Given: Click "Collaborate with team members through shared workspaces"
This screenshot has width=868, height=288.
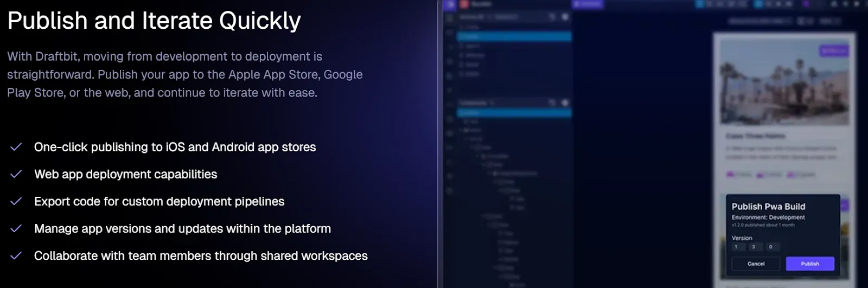Looking at the screenshot, I should tap(201, 255).
